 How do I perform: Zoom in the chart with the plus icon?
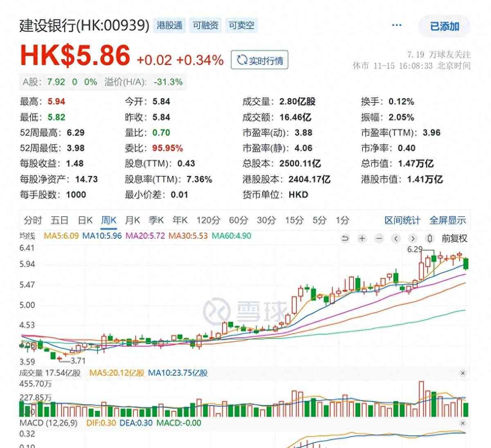(362, 239)
